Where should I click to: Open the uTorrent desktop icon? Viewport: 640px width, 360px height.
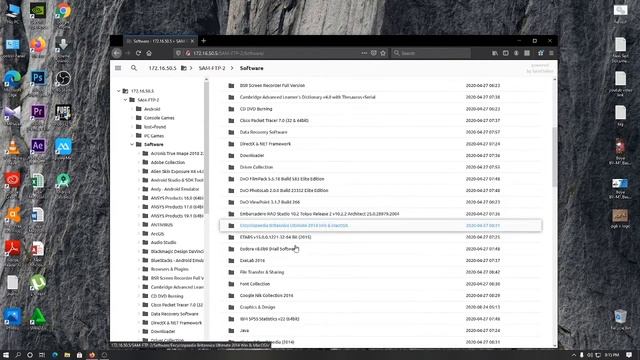coord(38,282)
